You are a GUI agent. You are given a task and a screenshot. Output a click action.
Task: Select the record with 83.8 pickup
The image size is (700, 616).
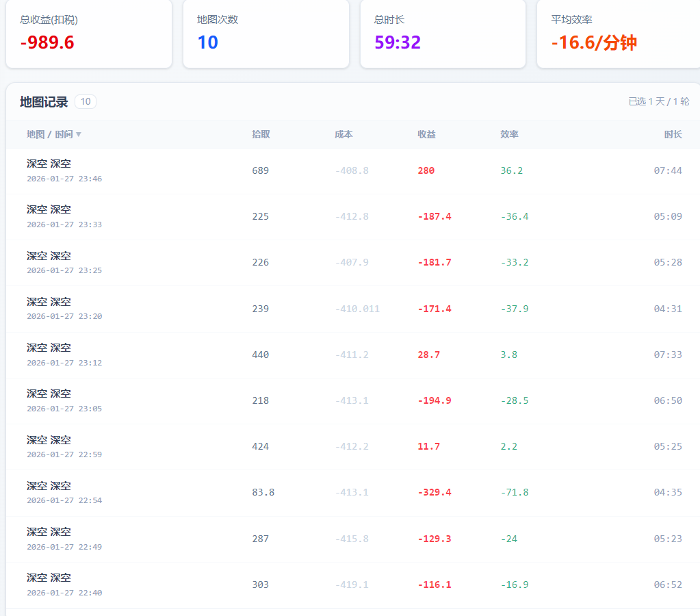263,492
